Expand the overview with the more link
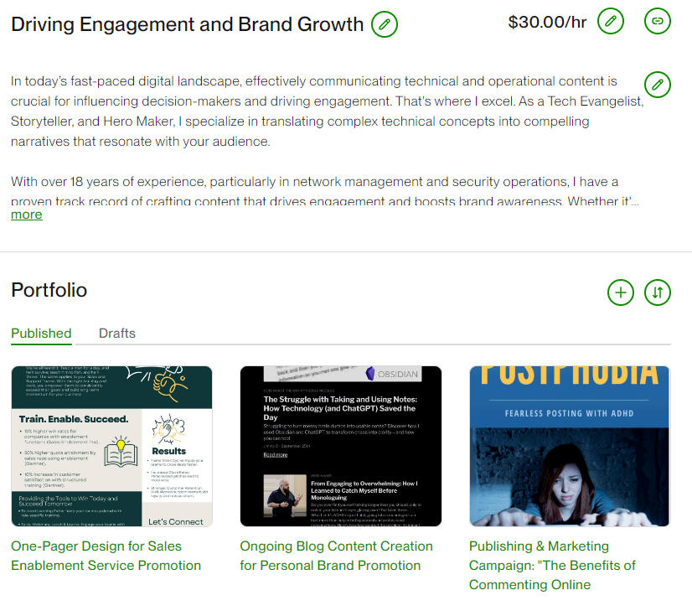692x616 pixels. pyautogui.click(x=26, y=215)
